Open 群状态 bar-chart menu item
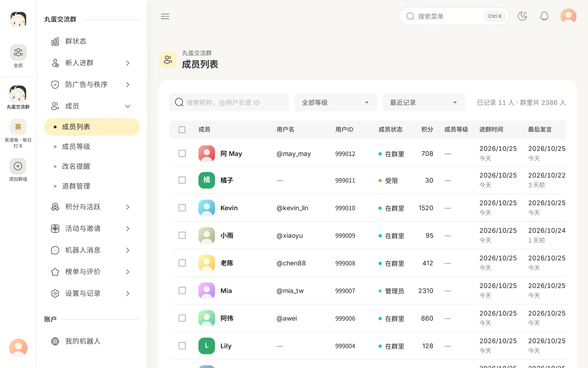The width and height of the screenshot is (588, 368). tap(92, 41)
